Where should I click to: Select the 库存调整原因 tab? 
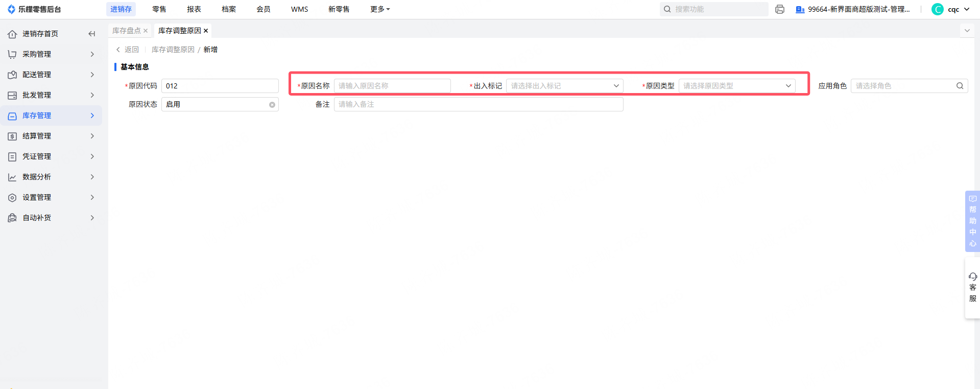click(180, 31)
